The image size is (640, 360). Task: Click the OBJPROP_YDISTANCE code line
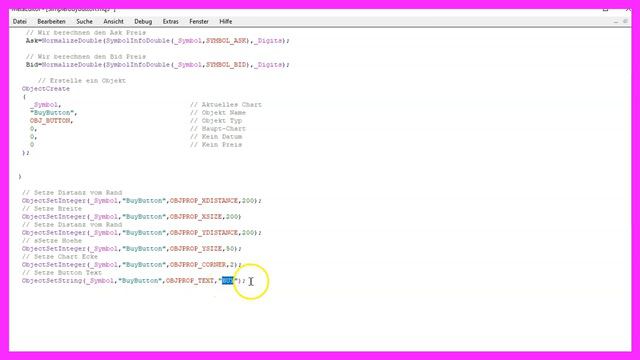[x=142, y=233]
